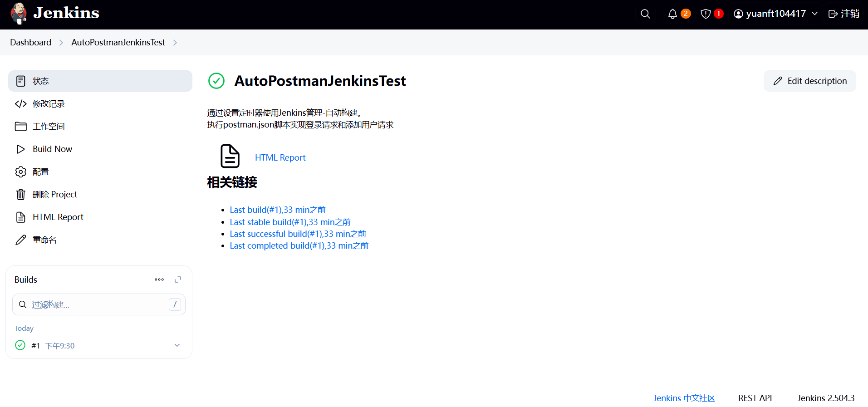The image size is (868, 407).
Task: Expand chevron after Dashboard breadcrumb
Action: (61, 43)
